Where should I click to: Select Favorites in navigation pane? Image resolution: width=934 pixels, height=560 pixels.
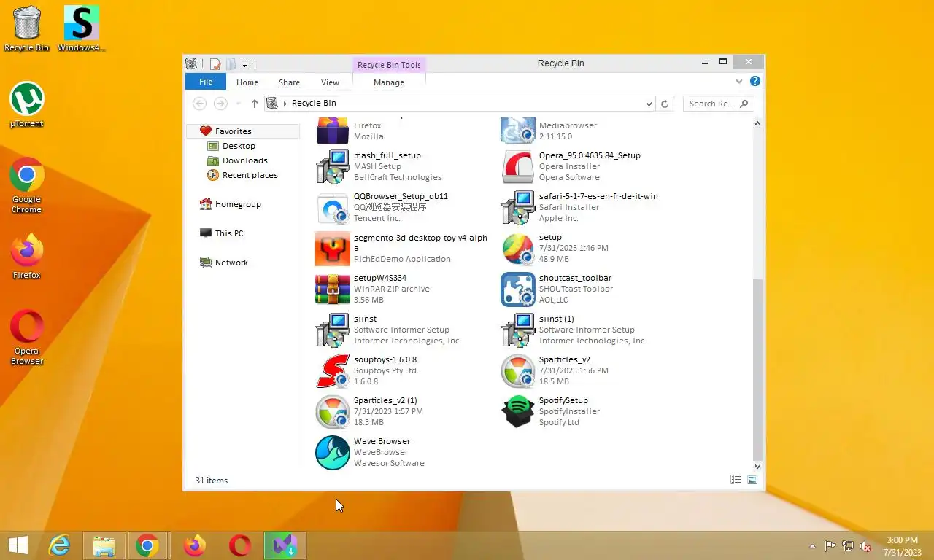point(233,131)
